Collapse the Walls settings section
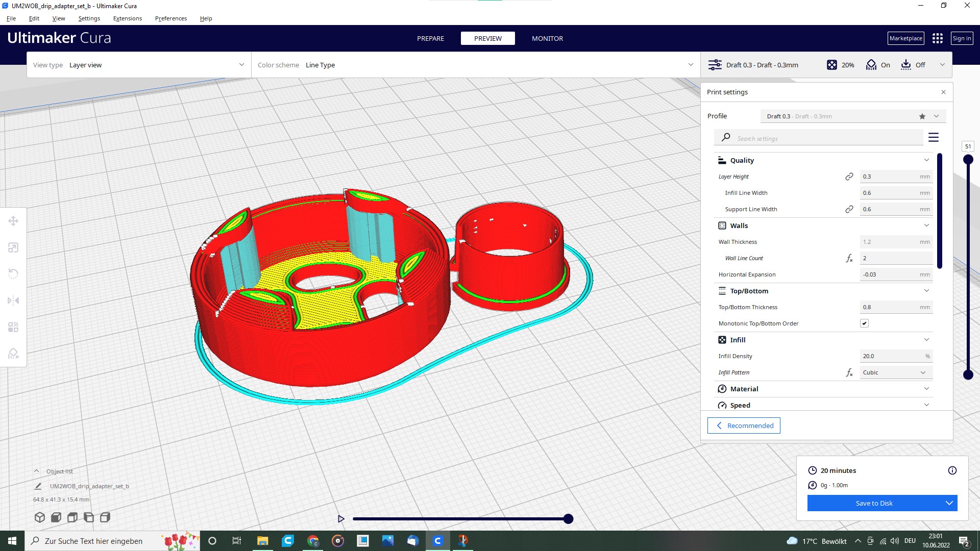This screenshot has width=980, height=551. [926, 226]
